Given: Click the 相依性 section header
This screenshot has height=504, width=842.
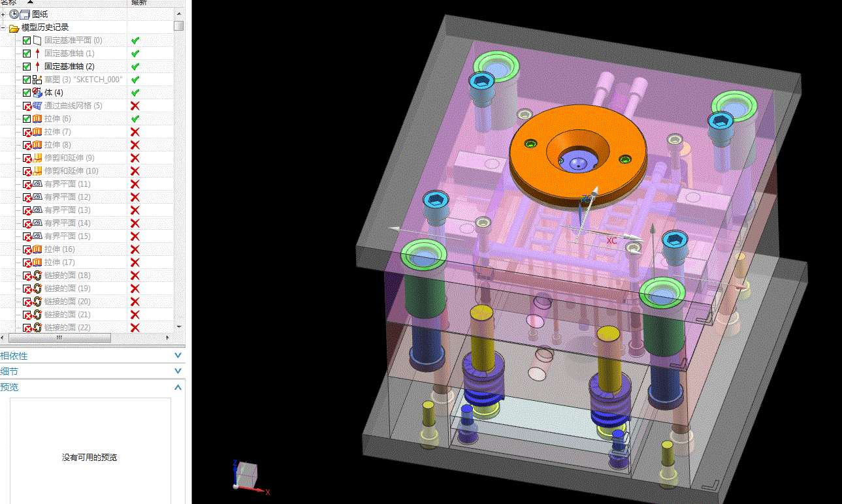Looking at the screenshot, I should coord(93,356).
